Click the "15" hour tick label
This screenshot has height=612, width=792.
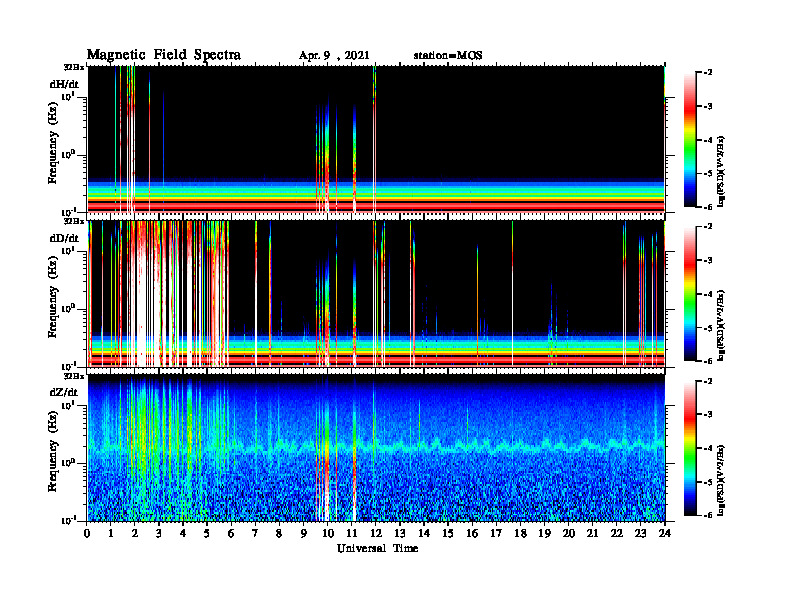(x=448, y=533)
